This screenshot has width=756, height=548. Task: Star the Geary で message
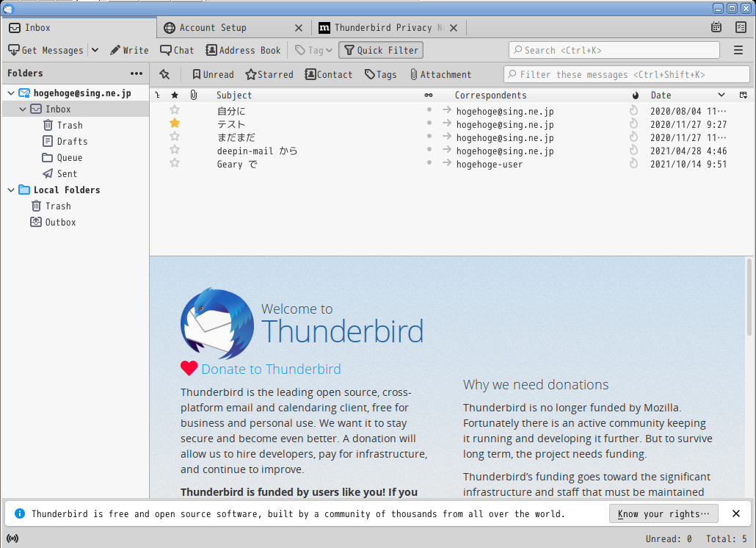(175, 163)
